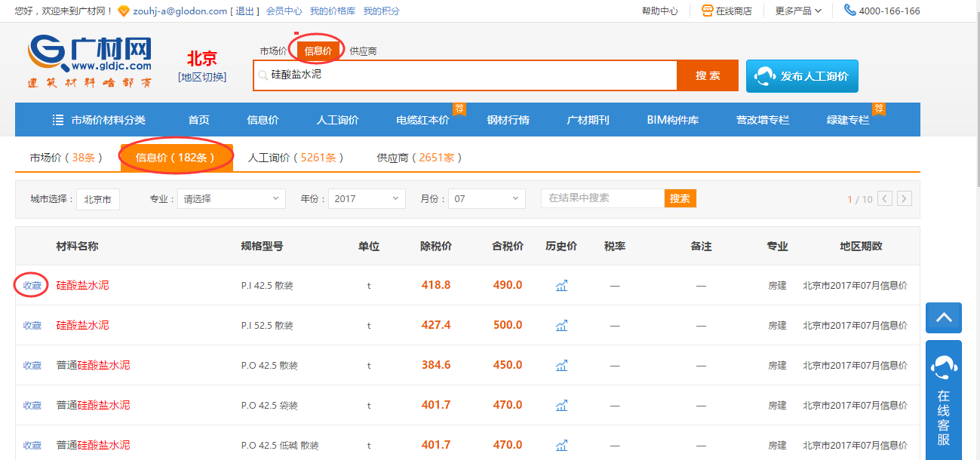
Task: Click the 在结果中搜索 input field
Action: tap(602, 198)
